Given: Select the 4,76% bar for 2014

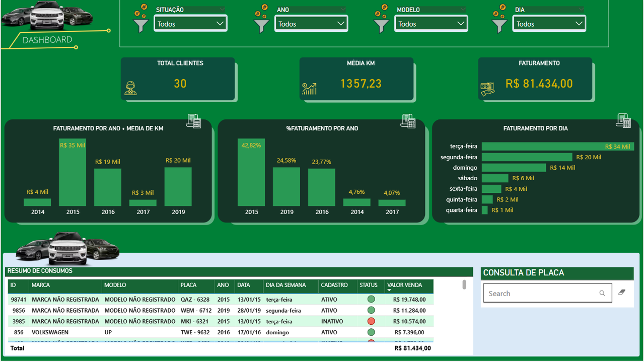Looking at the screenshot, I should (x=357, y=202).
